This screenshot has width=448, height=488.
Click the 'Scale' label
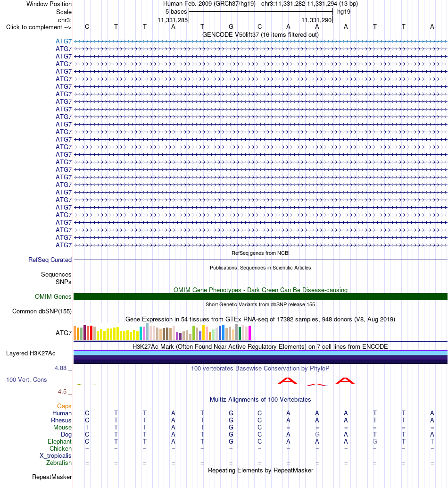click(64, 12)
